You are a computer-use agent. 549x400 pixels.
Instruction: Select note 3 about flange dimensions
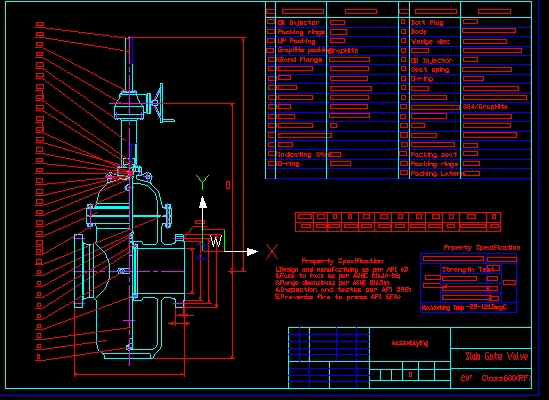point(333,283)
